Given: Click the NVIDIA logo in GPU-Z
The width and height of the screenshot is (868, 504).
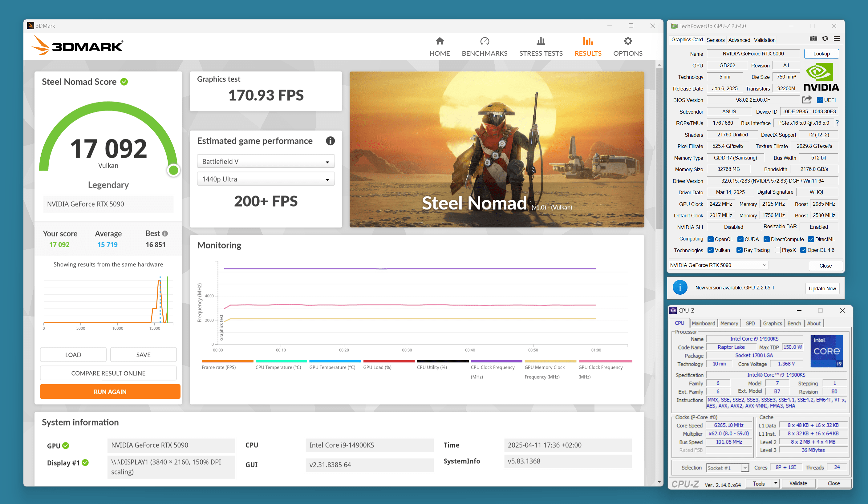Looking at the screenshot, I should [x=821, y=77].
